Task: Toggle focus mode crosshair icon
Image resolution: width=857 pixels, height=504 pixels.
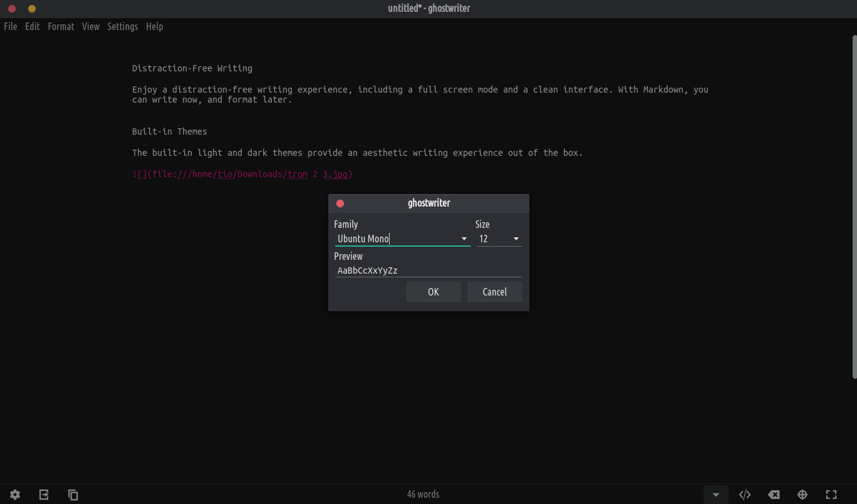Action: [802, 495]
